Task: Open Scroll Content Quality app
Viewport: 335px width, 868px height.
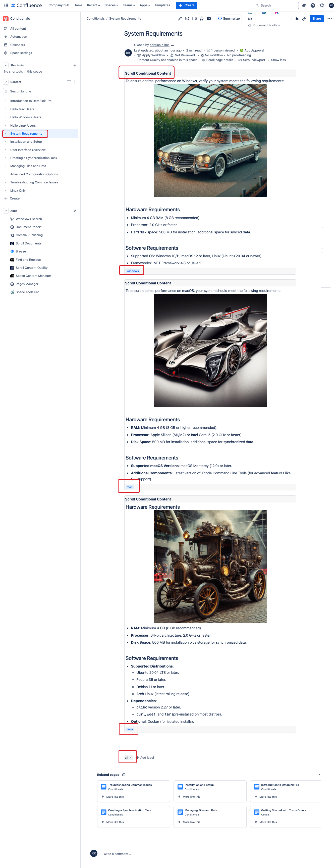Action: pyautogui.click(x=32, y=268)
